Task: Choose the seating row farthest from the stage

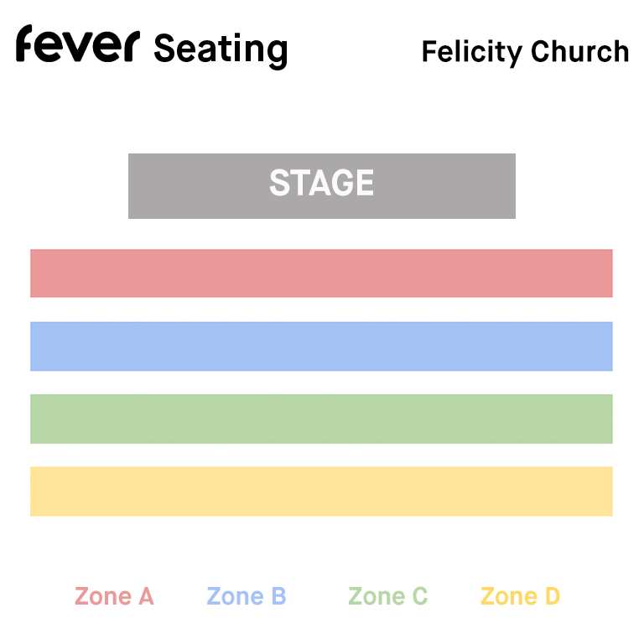Action: pyautogui.click(x=321, y=491)
